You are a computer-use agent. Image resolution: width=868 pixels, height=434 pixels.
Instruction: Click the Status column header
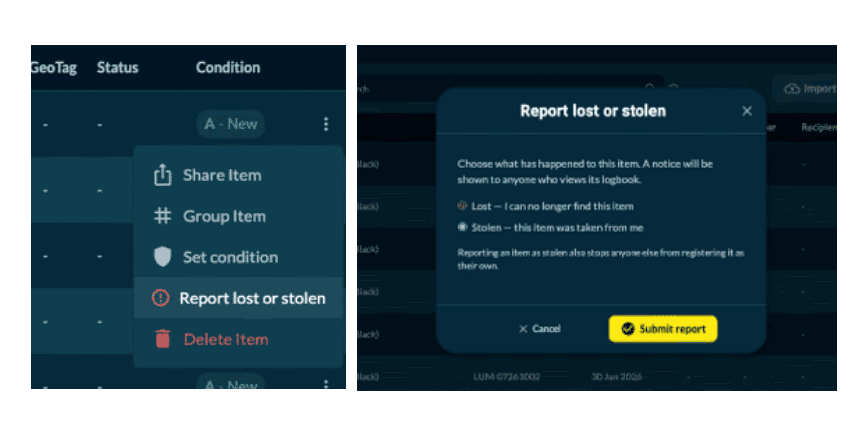118,67
